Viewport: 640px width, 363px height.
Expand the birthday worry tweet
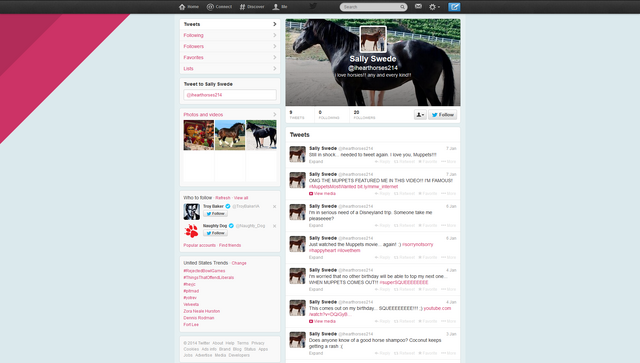click(316, 289)
